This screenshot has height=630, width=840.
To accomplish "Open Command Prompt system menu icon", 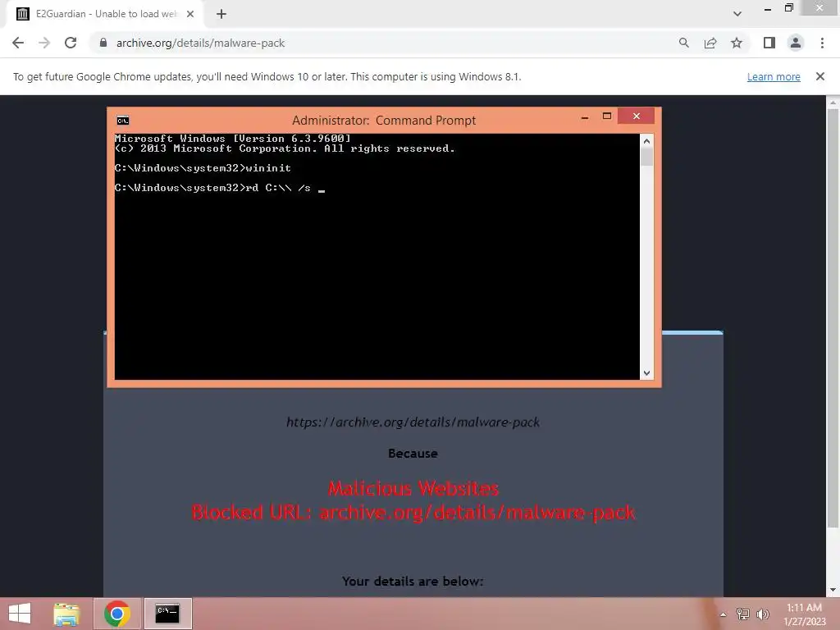I will click(123, 121).
